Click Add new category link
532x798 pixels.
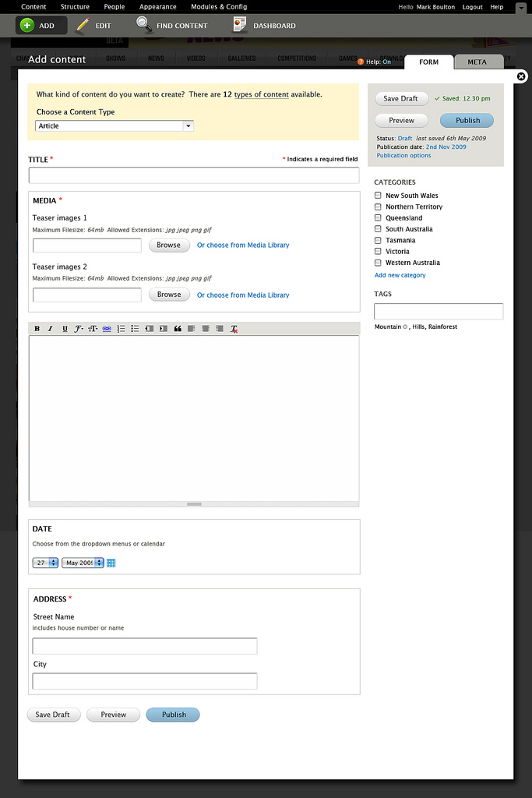click(x=400, y=275)
